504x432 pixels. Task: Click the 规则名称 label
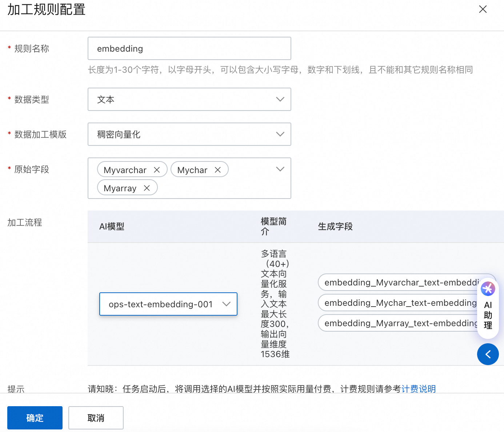(32, 49)
